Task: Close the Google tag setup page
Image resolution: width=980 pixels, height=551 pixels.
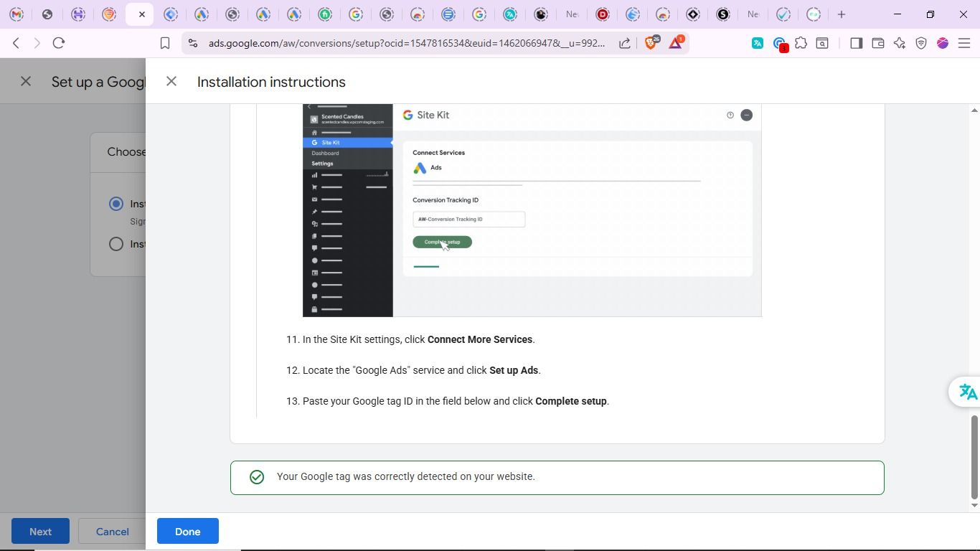Action: pyautogui.click(x=26, y=82)
